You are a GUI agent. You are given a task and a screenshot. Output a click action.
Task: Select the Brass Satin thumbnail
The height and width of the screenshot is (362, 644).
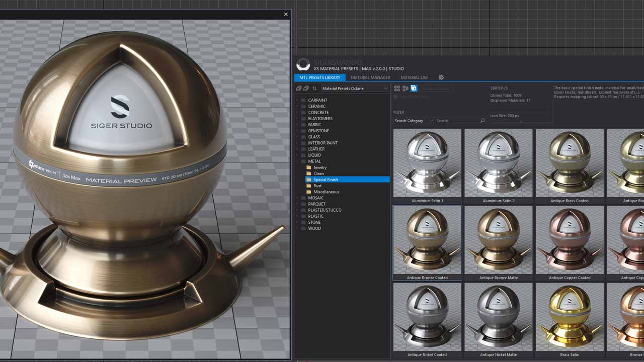coord(570,317)
